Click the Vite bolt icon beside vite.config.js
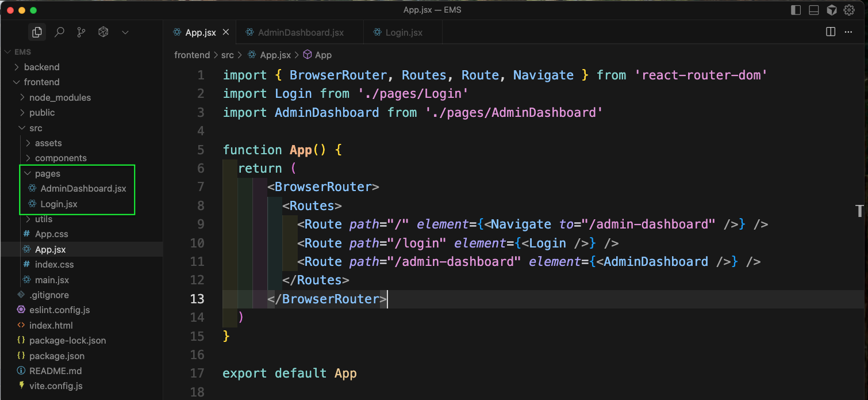Viewport: 868px width, 400px height. [x=21, y=386]
